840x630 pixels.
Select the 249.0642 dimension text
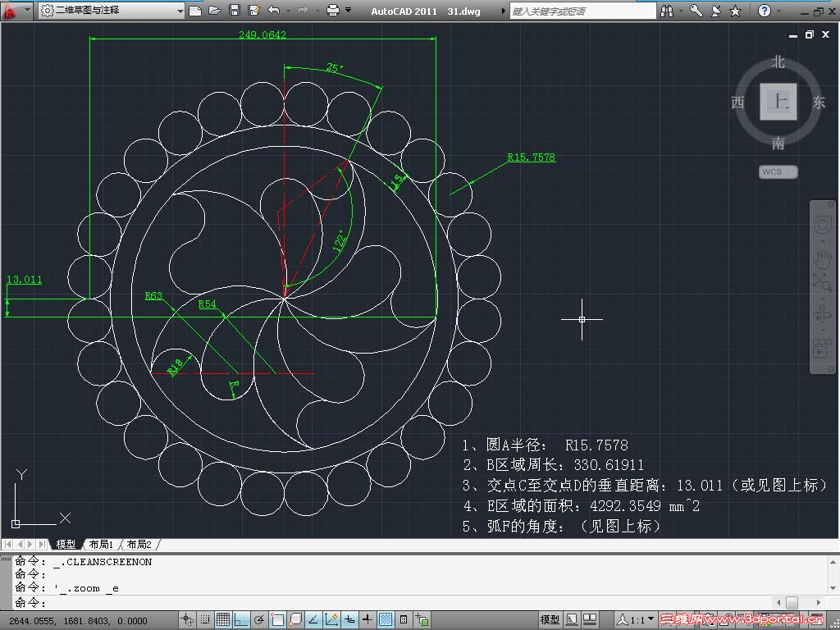tap(262, 34)
